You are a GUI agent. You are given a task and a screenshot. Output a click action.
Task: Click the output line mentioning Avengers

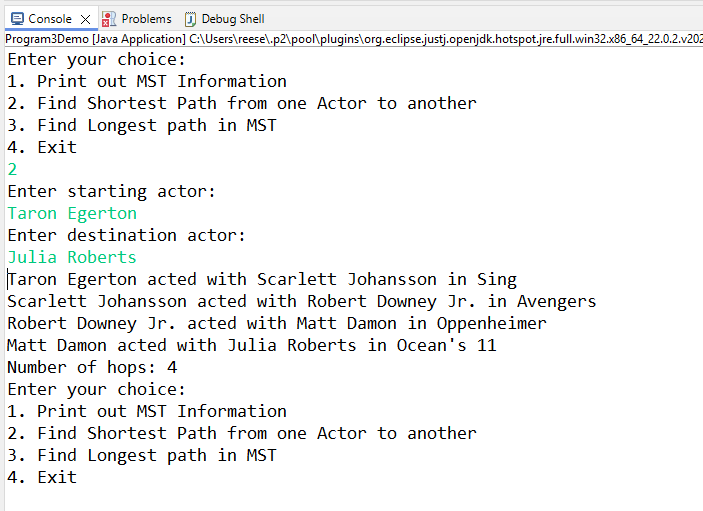[301, 302]
